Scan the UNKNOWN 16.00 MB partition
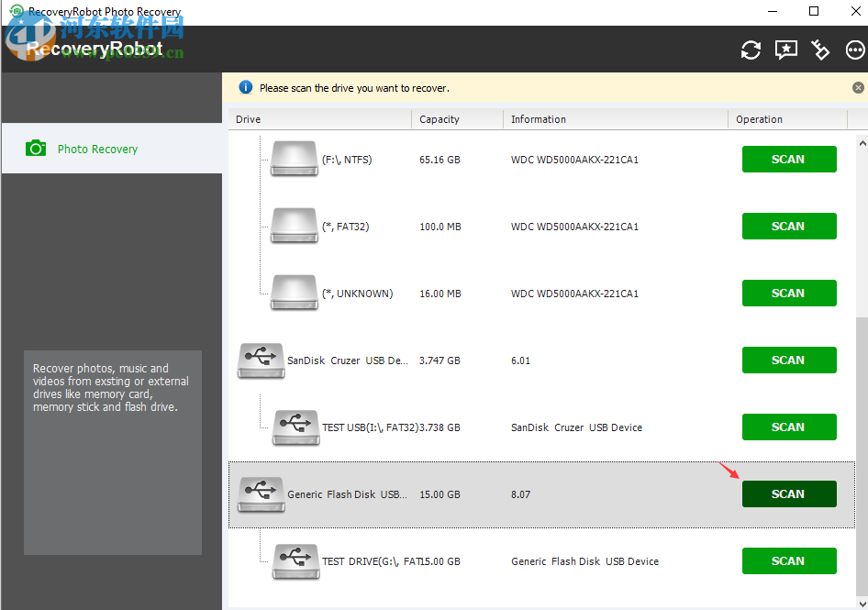Image resolution: width=868 pixels, height=610 pixels. tap(789, 294)
